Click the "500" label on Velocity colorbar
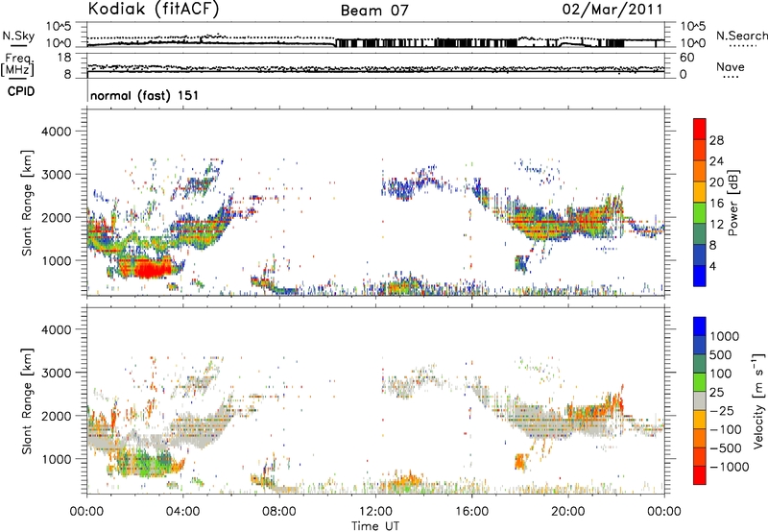The height and width of the screenshot is (532, 768). (x=721, y=354)
